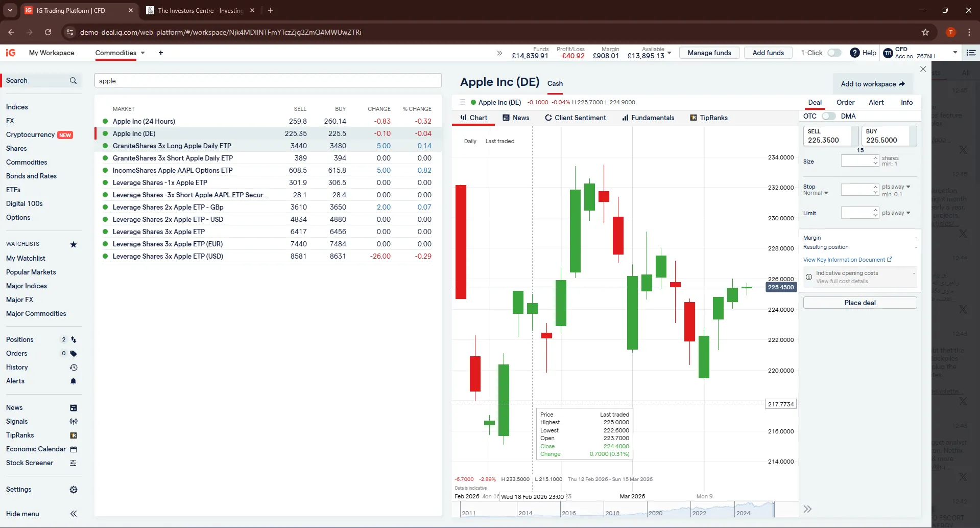This screenshot has height=528, width=980.
Task: Select Apple Inc (24 Hours) market row
Action: click(268, 121)
